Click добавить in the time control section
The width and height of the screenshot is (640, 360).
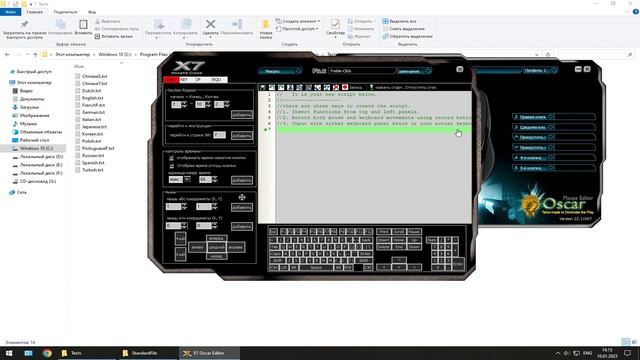tap(242, 180)
